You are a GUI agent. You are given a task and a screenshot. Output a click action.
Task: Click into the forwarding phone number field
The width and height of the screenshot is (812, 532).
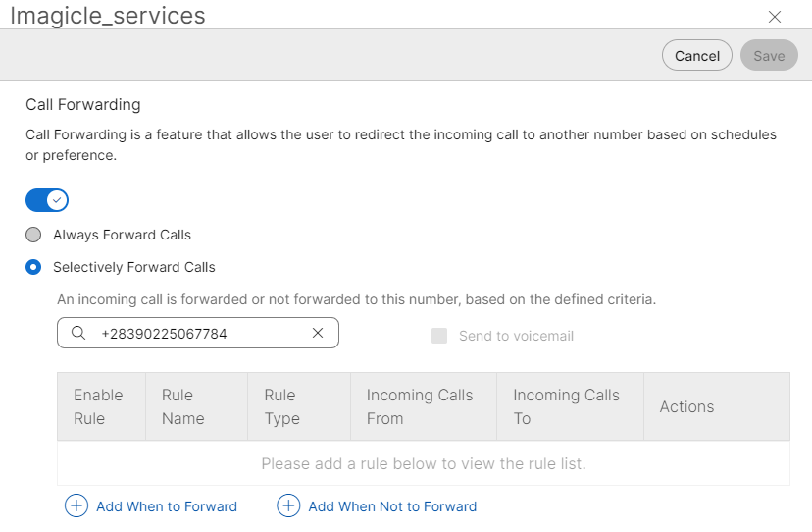coord(196,334)
